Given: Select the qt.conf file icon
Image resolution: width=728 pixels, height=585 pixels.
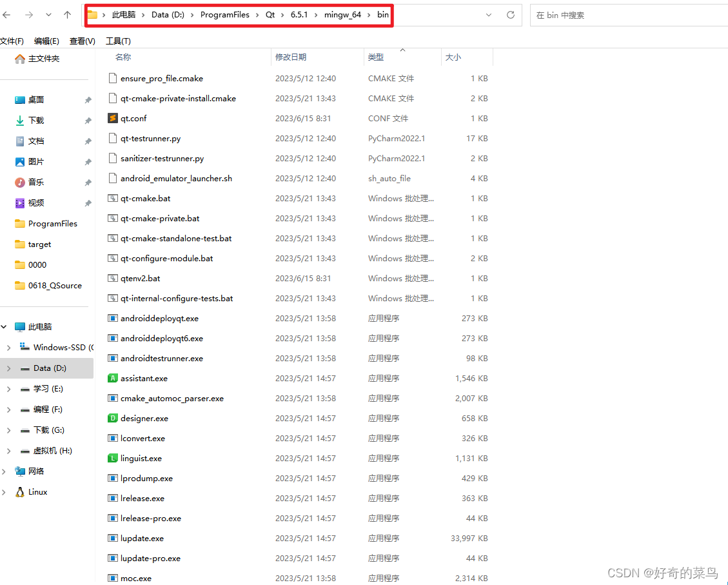Looking at the screenshot, I should point(113,118).
